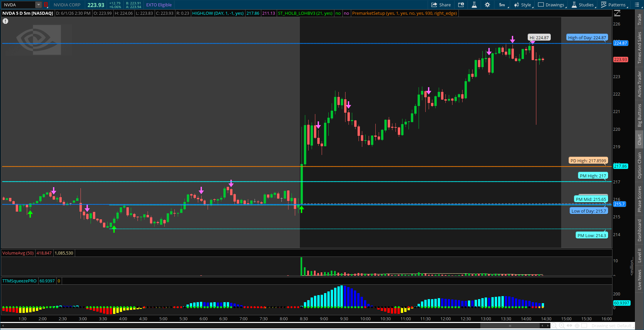Open the Active Trader side tab
Image resolution: width=644 pixels, height=330 pixels.
(640, 84)
